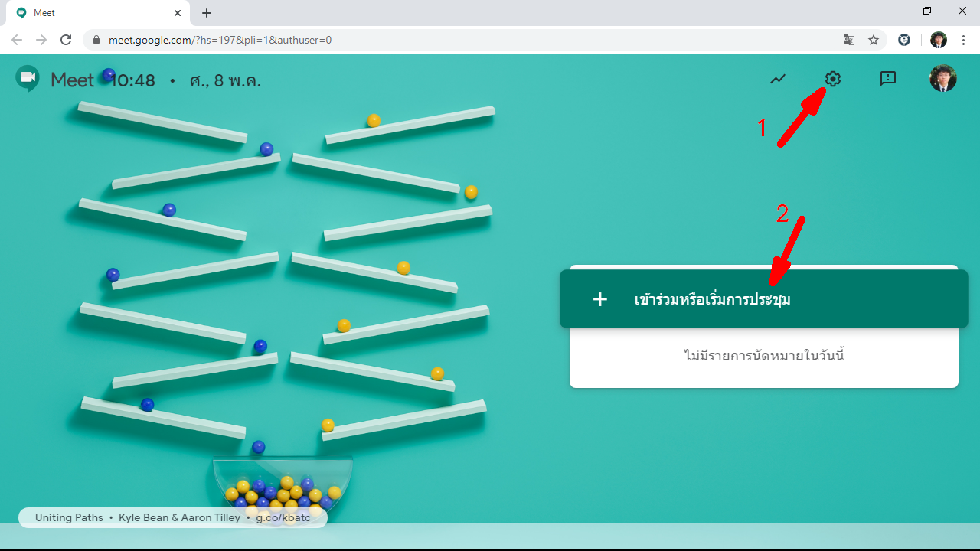The image size is (980, 551).
Task: Click the meet.google.com address bar
Action: point(459,40)
